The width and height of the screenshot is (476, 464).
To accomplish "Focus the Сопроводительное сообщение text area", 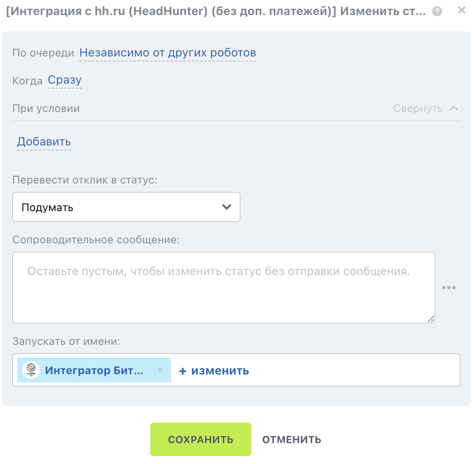I will pyautogui.click(x=224, y=287).
